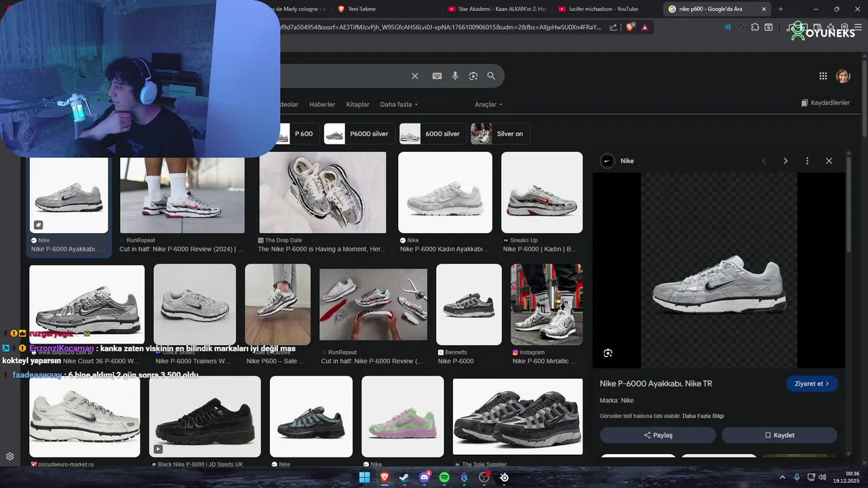Open RunRepeat cut in half review thumbnail
The width and height of the screenshot is (868, 488).
[x=182, y=195]
